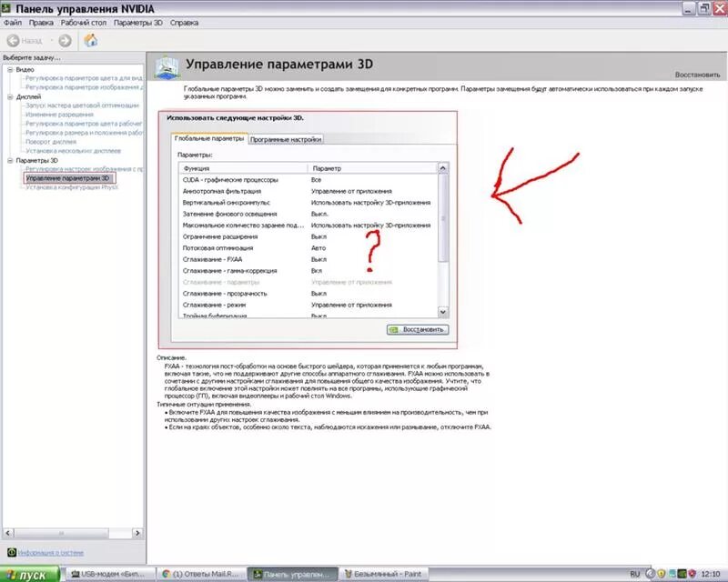728x582 pixels.
Task: Click the Восстановить link at top right
Action: pos(697,75)
